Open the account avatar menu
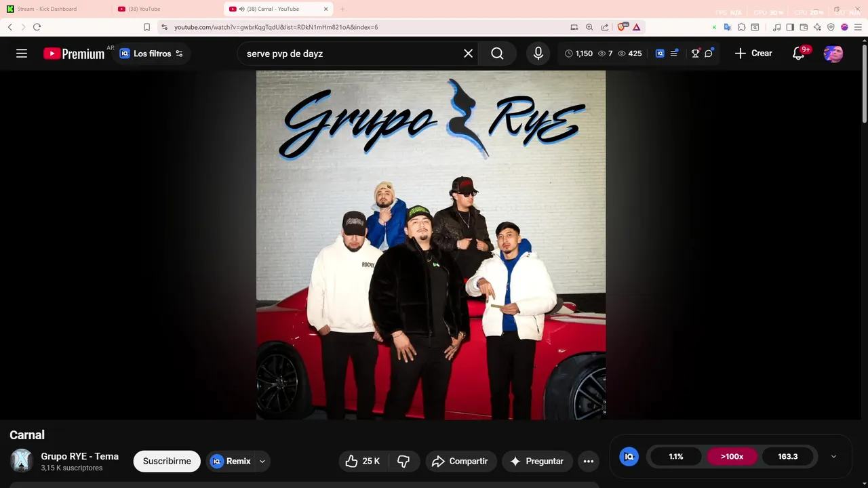Screen dimensions: 868x488 coord(833,54)
